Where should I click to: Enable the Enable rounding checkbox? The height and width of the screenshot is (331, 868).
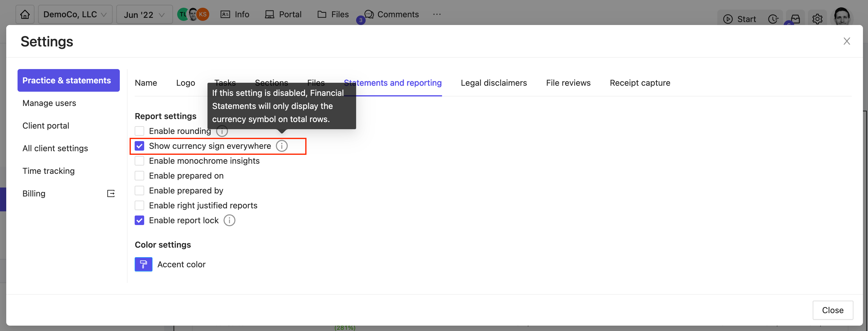(x=139, y=131)
